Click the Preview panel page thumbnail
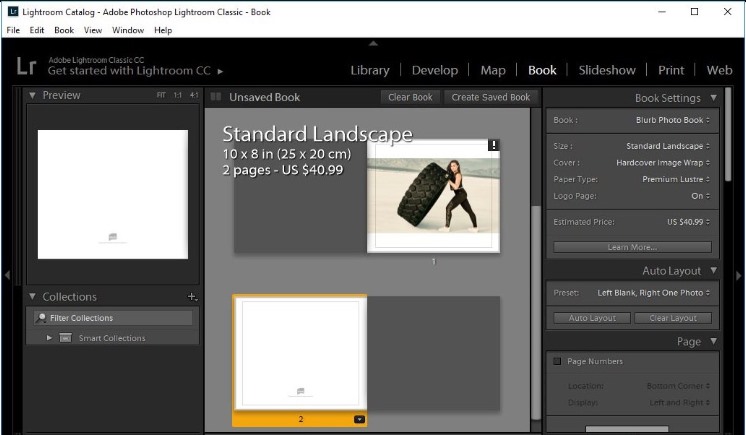 click(113, 194)
